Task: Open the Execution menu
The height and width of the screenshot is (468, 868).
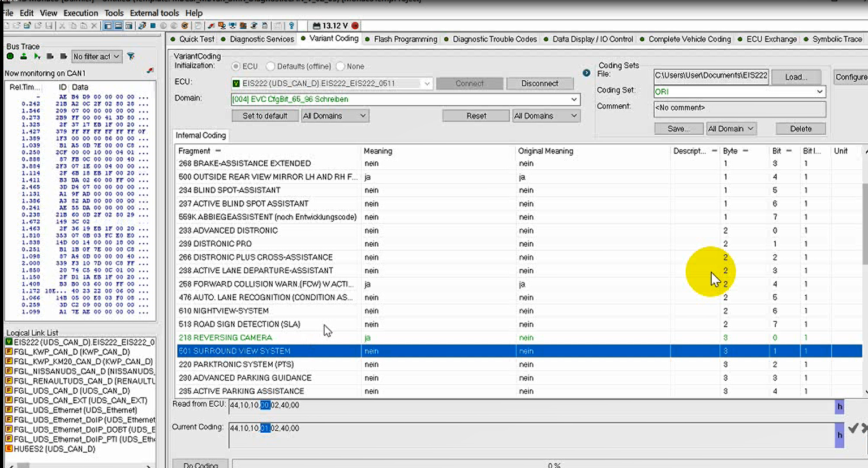Action: pos(80,12)
